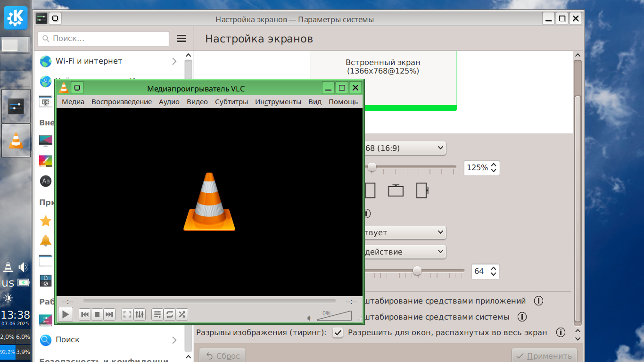This screenshot has width=644, height=362.
Task: Mute audio via VLC speaker icon
Action: [310, 318]
